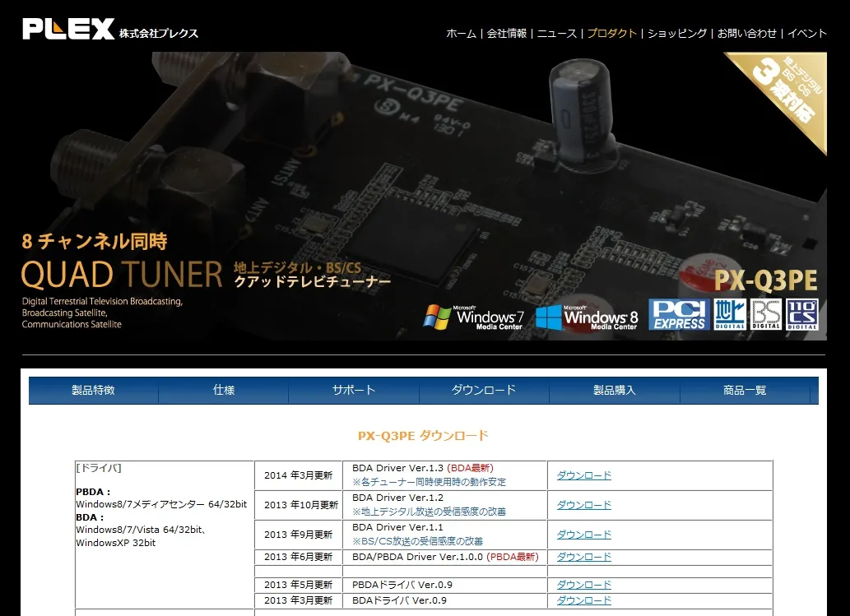Switch to the 製品購入 tab
850x616 pixels.
click(x=614, y=390)
